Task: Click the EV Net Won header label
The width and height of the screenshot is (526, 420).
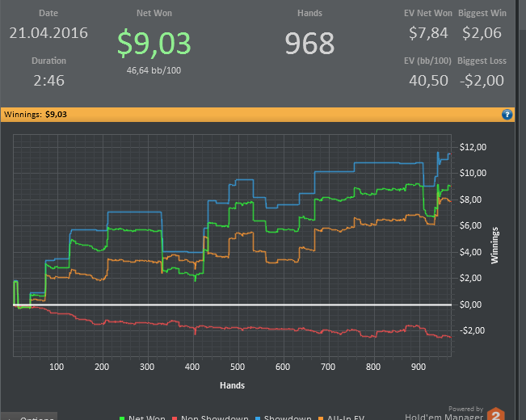Action: (428, 13)
